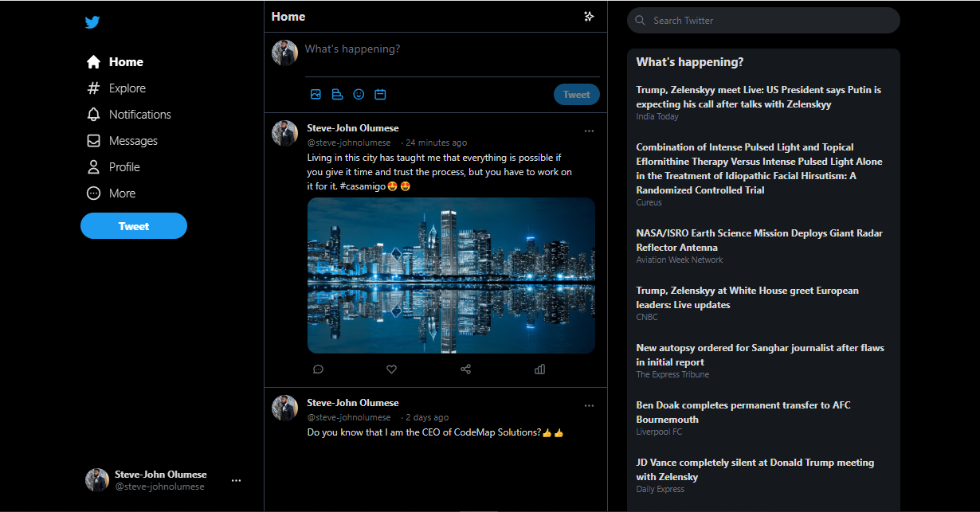Screen dimensions: 980x512
Task: Open options for the casamigo tweet
Action: tap(589, 131)
